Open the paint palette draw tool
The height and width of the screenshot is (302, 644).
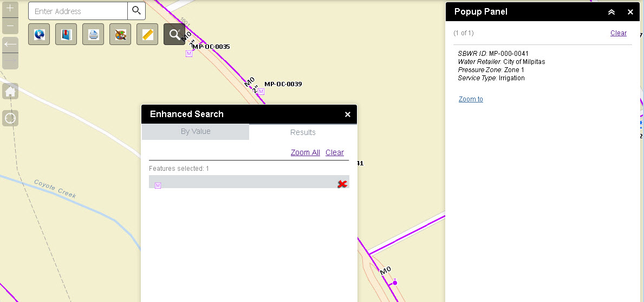120,35
